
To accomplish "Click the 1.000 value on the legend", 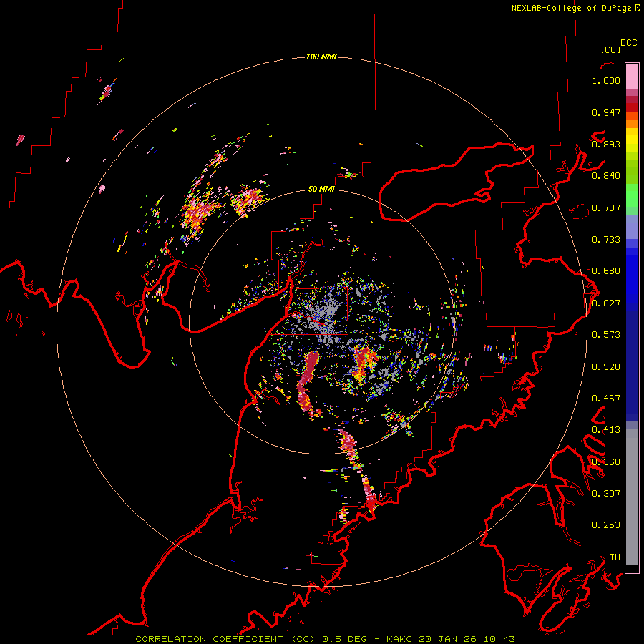I will (606, 80).
